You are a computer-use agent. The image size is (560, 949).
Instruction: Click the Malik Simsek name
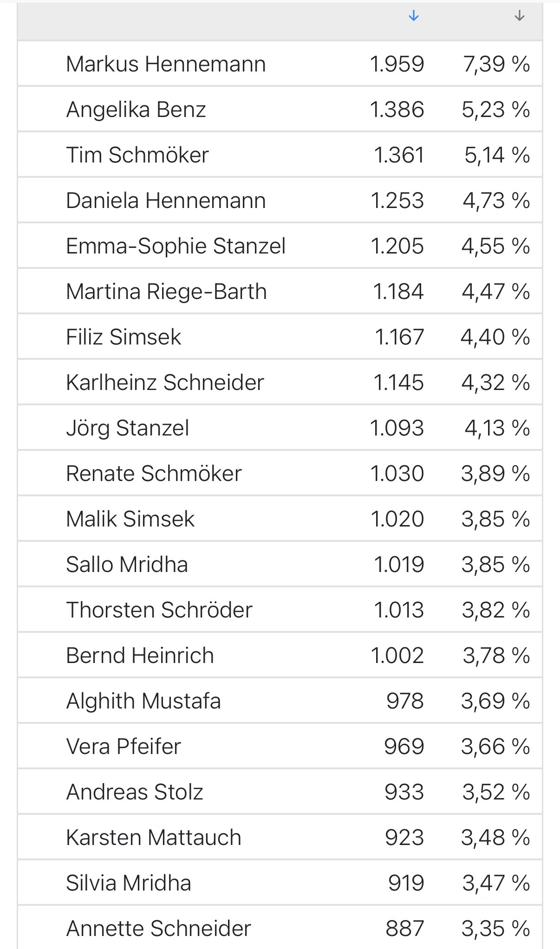(x=130, y=519)
